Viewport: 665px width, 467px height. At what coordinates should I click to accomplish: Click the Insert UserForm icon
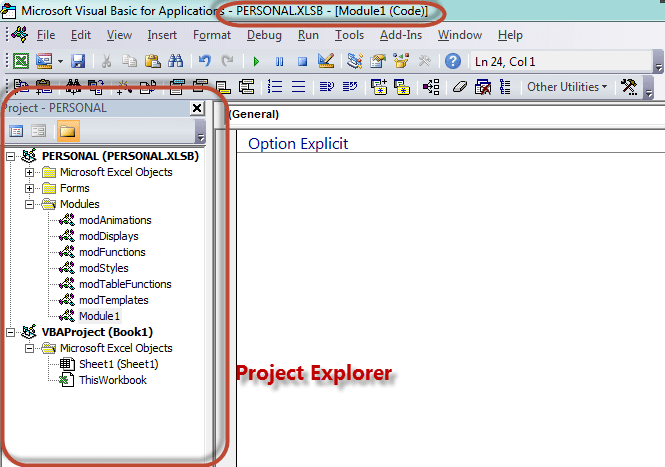point(45,62)
